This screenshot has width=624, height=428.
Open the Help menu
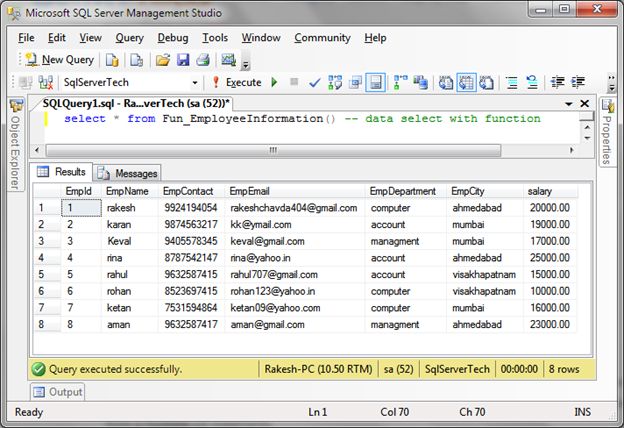[375, 38]
